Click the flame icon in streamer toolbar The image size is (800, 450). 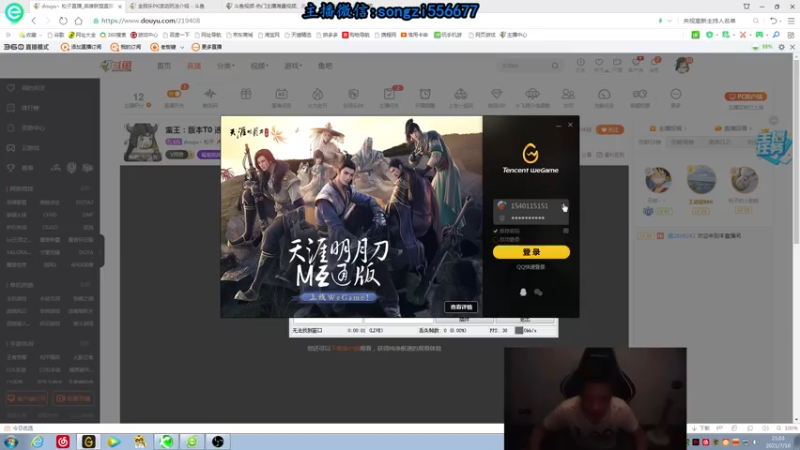[317, 94]
